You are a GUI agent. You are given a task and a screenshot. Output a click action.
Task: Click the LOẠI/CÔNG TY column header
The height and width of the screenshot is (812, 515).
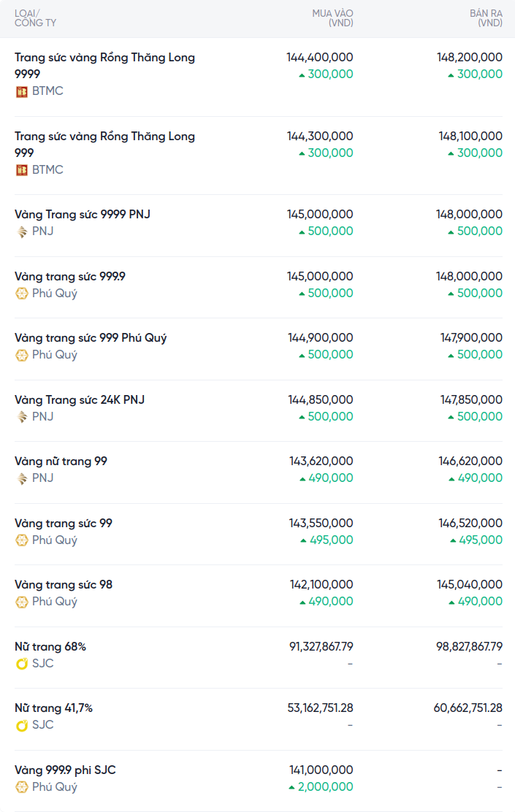tap(35, 18)
